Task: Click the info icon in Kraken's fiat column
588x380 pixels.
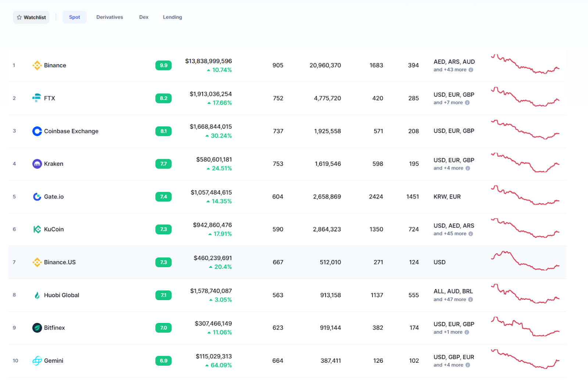Action: pyautogui.click(x=467, y=168)
